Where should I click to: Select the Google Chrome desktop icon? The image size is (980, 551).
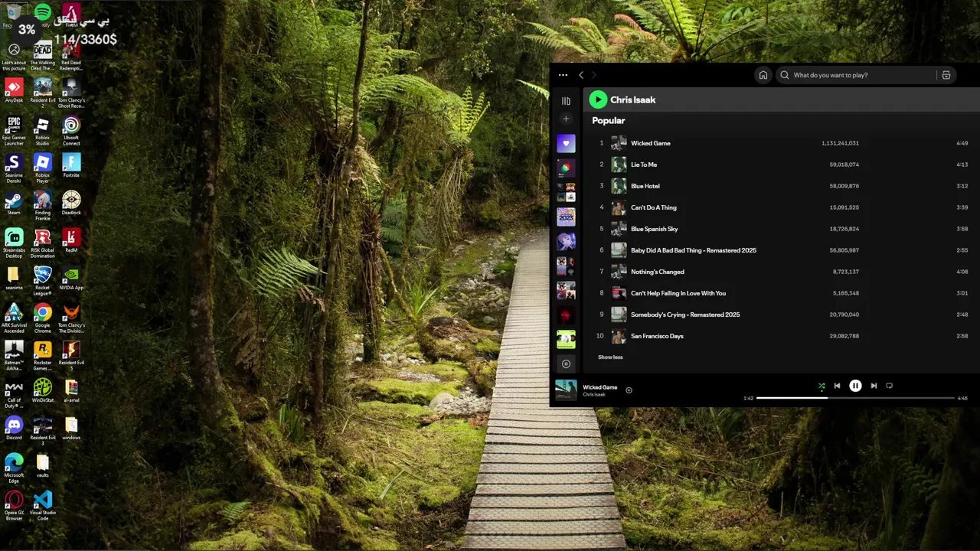click(43, 318)
